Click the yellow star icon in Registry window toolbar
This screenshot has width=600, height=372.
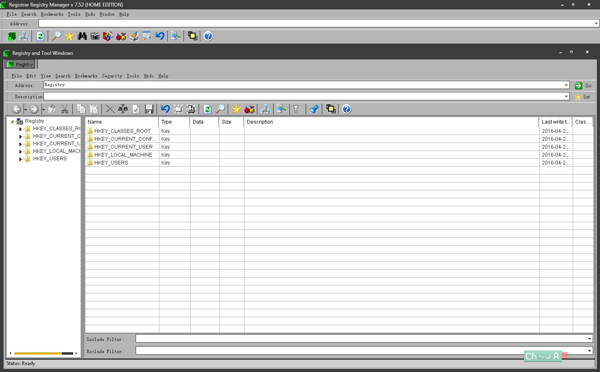click(x=236, y=109)
